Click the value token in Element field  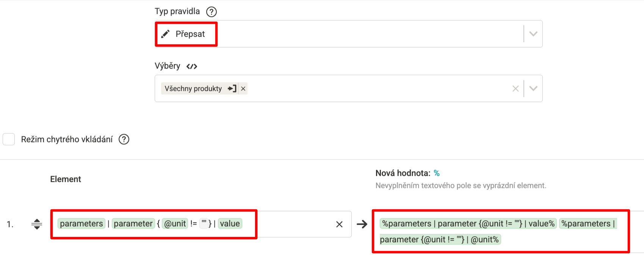230,224
